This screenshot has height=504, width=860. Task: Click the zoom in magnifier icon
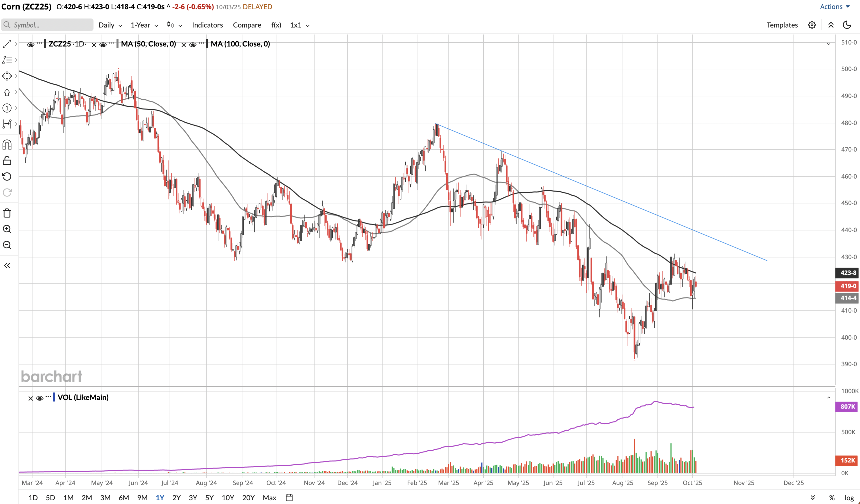click(7, 229)
